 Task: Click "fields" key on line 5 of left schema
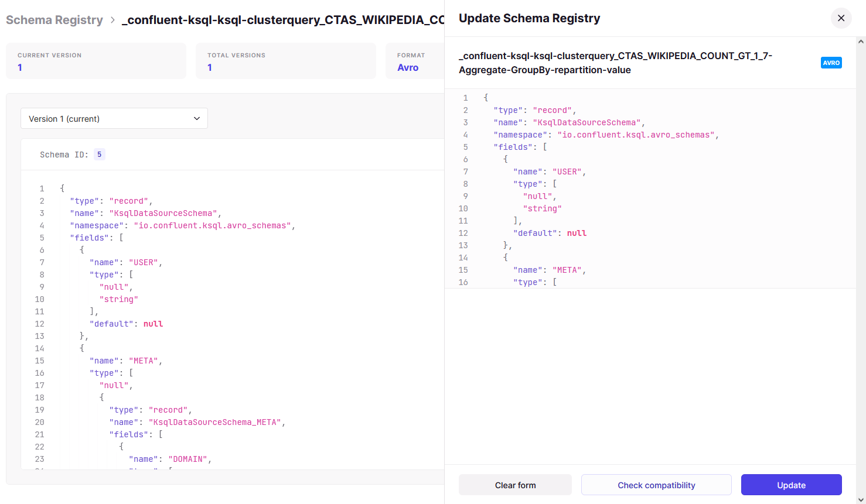pyautogui.click(x=90, y=238)
